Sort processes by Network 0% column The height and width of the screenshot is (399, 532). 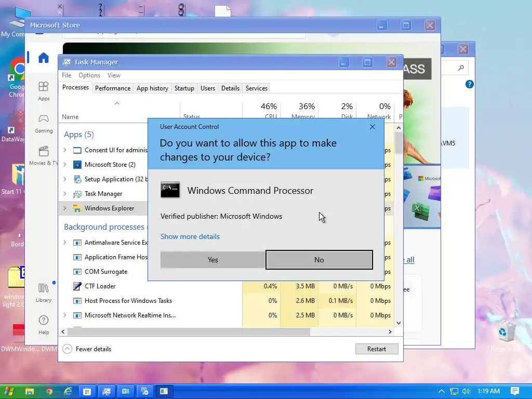[375, 110]
